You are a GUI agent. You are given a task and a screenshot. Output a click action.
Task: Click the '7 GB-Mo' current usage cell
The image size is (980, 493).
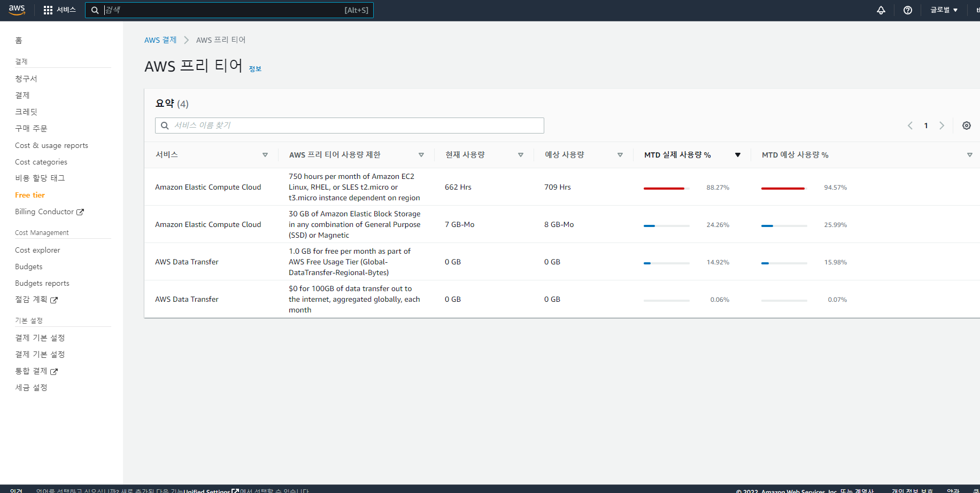460,224
